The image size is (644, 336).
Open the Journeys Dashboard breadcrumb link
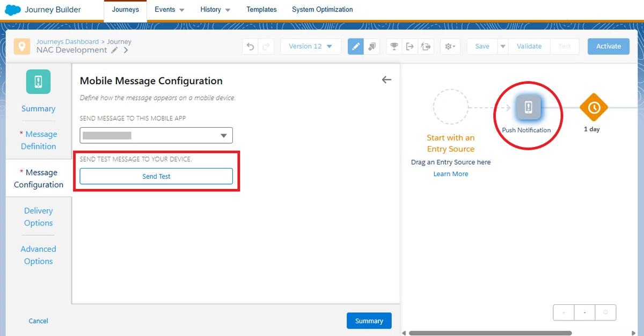(68, 41)
